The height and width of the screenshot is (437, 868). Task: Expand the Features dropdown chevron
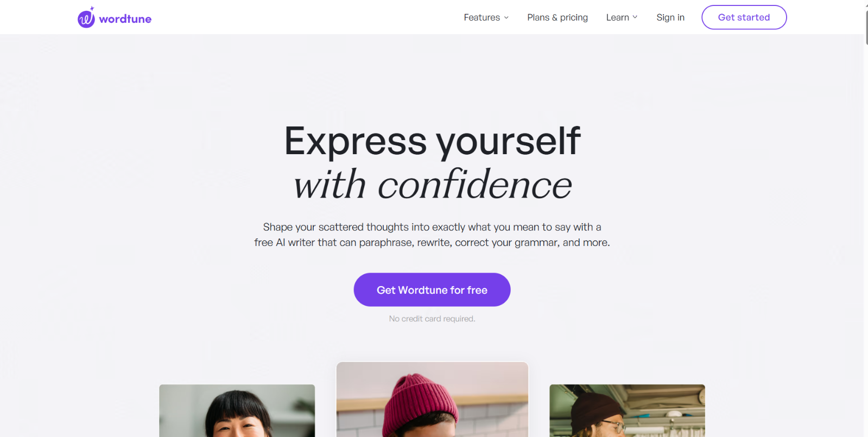coord(506,17)
